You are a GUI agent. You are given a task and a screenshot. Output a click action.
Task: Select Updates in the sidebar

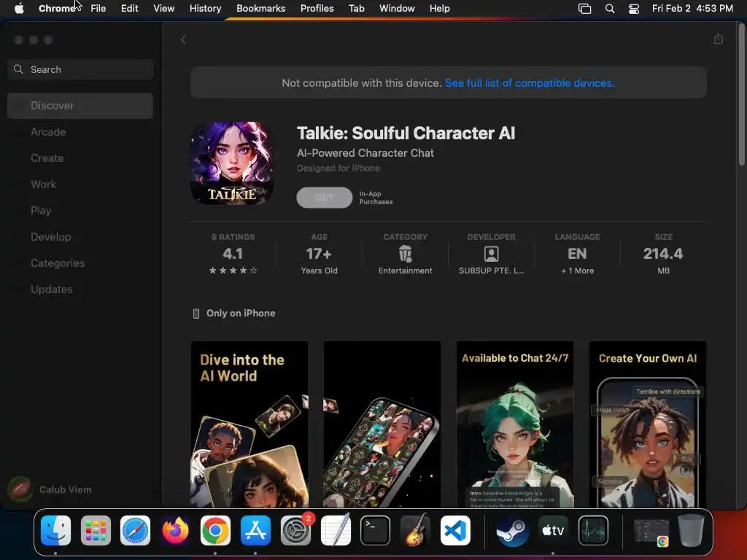coord(80,289)
